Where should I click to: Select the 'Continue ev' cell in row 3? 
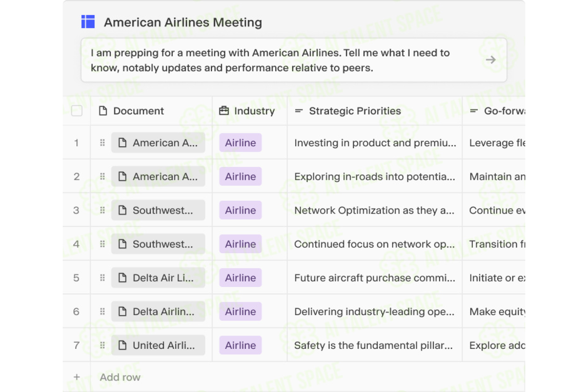494,210
